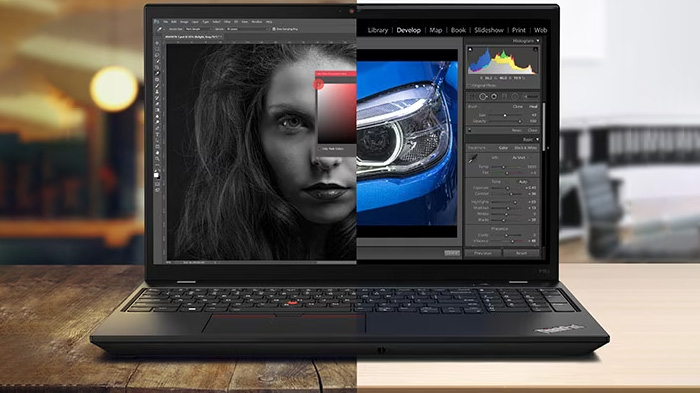
Task: Open the Print module tab
Action: click(x=519, y=30)
